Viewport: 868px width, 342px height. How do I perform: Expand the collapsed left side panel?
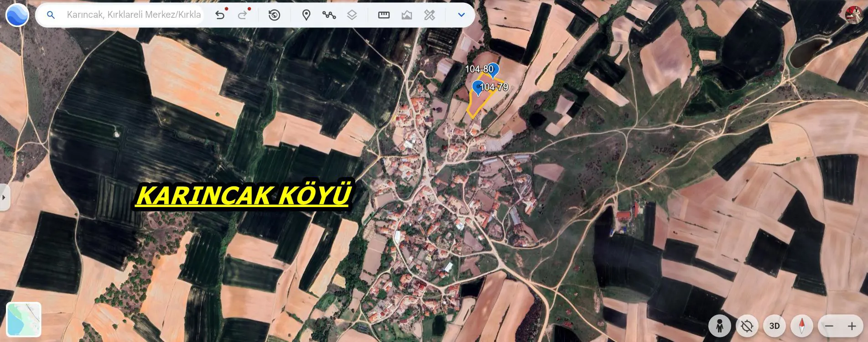(x=4, y=197)
